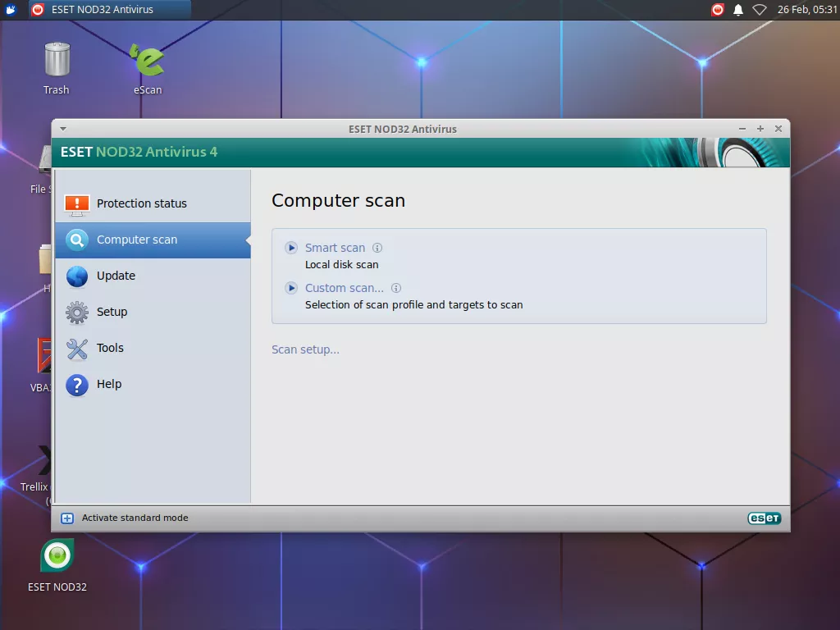Open the eScan desktop icon
The width and height of the screenshot is (840, 630).
(148, 62)
